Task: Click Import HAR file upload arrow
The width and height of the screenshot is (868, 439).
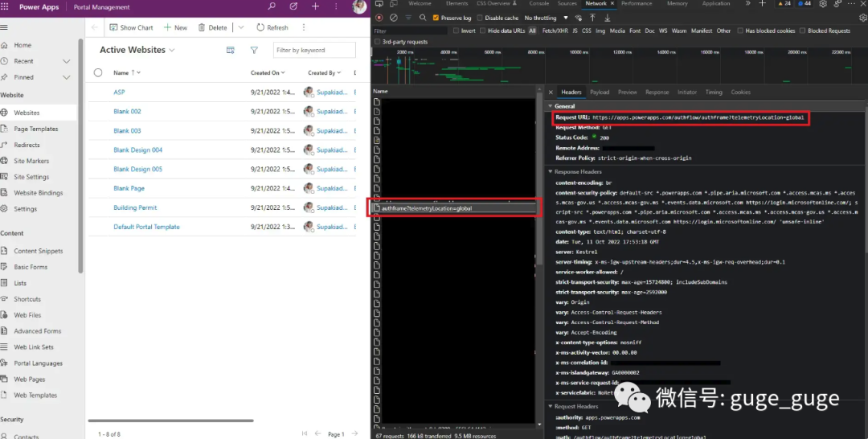Action: 592,18
